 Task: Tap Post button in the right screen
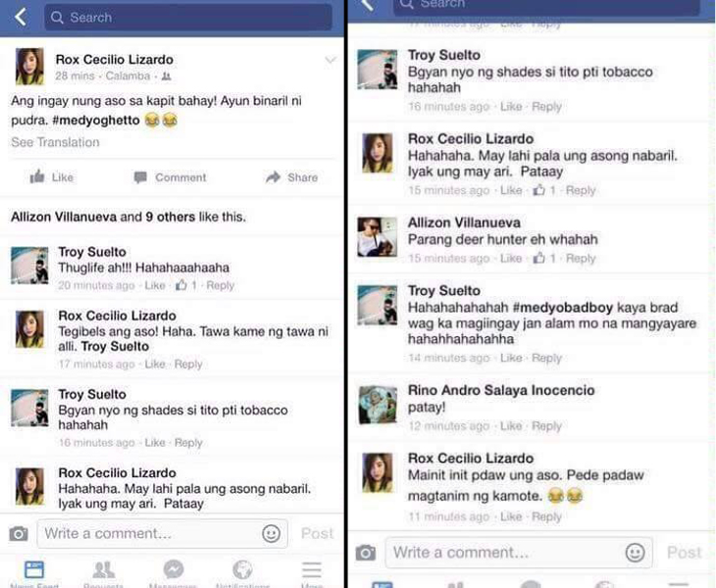coord(684,553)
